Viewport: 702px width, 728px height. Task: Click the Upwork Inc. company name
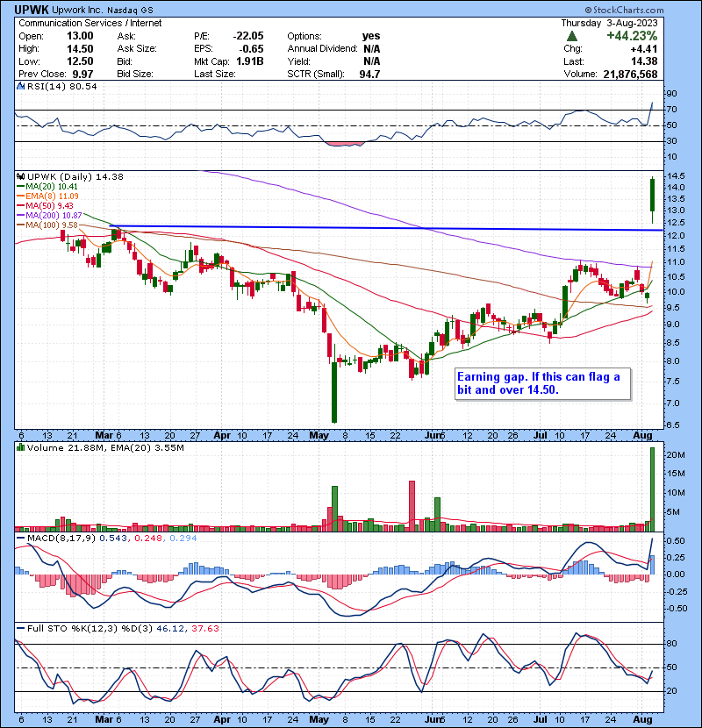(76, 10)
